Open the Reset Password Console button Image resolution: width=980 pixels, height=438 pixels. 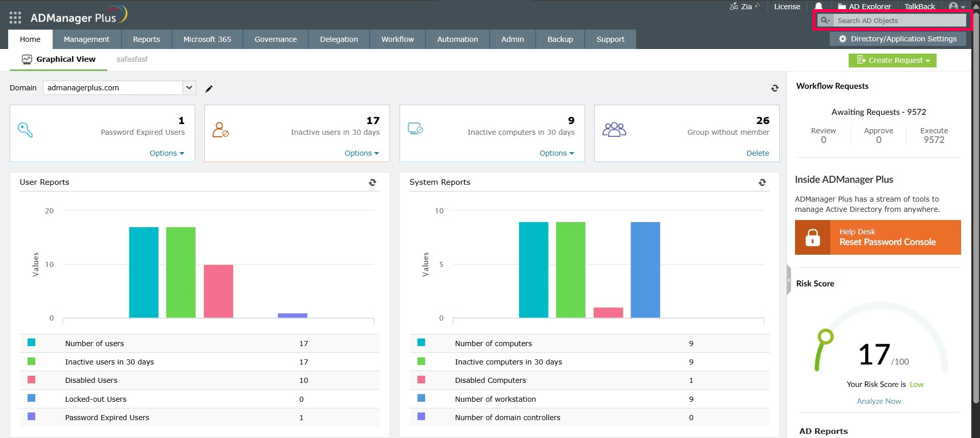[x=877, y=237]
